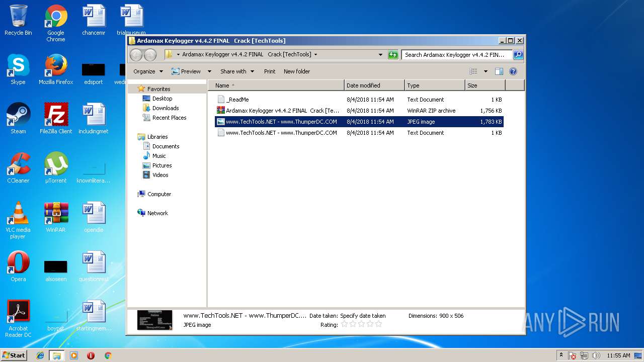Click the change view icon

(473, 71)
